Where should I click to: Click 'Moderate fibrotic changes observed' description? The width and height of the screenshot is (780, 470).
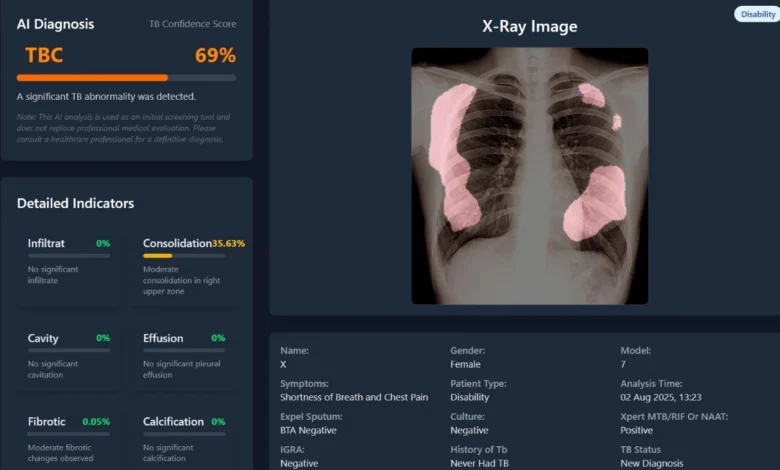tap(60, 453)
